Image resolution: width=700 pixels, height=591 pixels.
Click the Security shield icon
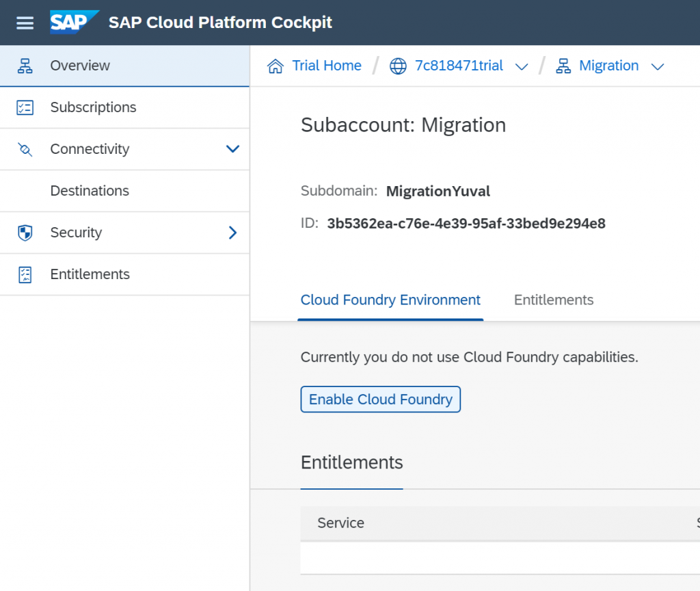pyautogui.click(x=25, y=233)
